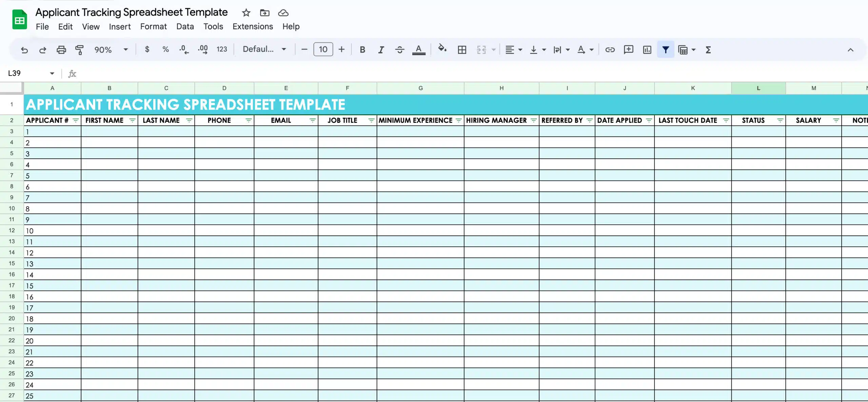Open text rotation dropdown
This screenshot has height=402, width=868.
click(585, 50)
